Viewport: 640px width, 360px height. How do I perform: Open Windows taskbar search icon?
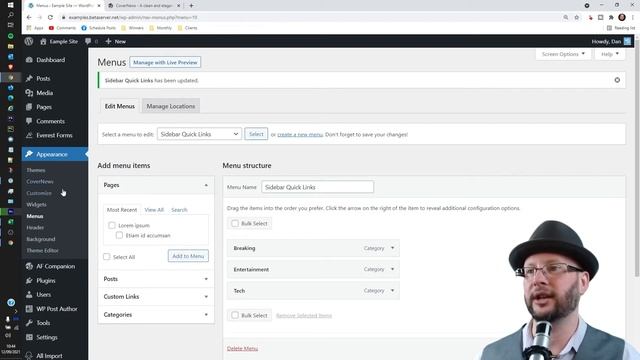[x=11, y=15]
